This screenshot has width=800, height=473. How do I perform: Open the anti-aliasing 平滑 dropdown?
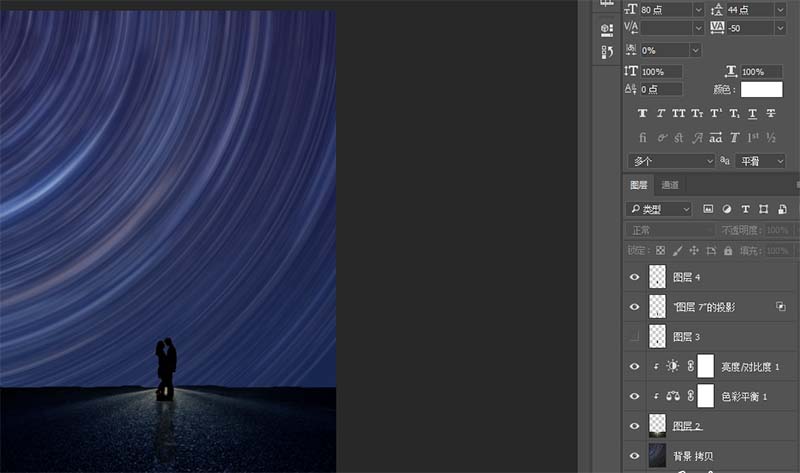tap(760, 161)
